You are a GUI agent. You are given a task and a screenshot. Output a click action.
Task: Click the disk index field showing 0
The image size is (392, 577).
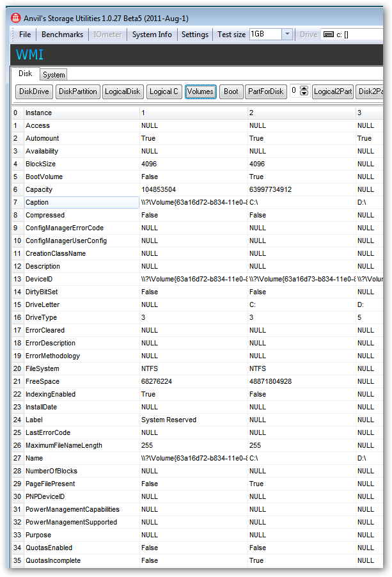(x=295, y=91)
